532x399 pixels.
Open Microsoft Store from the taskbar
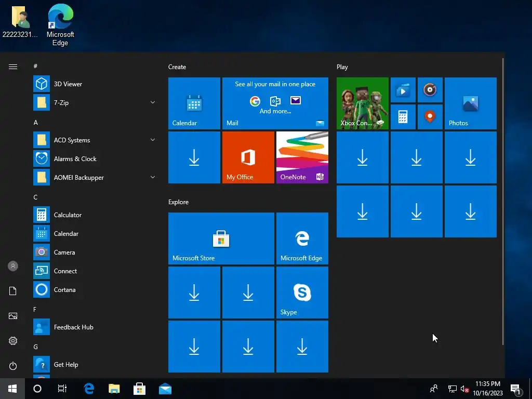tap(139, 389)
